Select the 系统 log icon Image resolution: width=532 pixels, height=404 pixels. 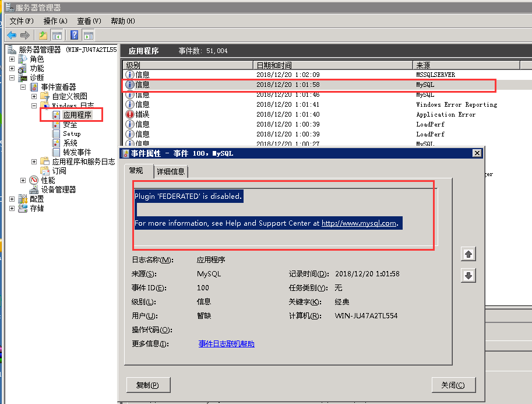pos(57,143)
